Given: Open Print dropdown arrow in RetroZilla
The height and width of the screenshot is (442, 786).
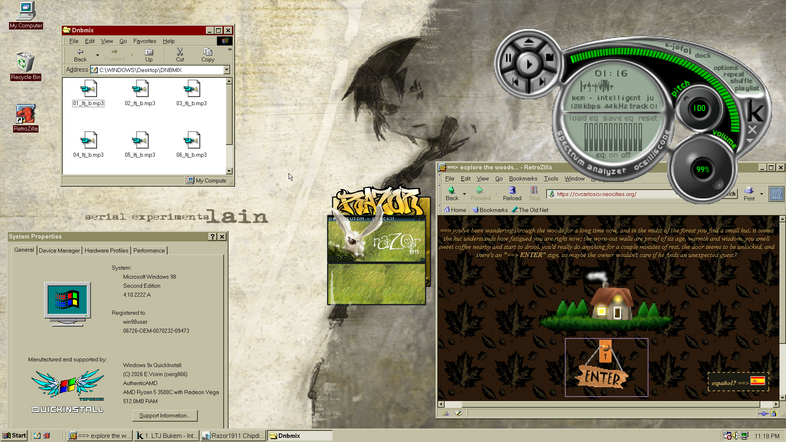Looking at the screenshot, I should pyautogui.click(x=761, y=193).
